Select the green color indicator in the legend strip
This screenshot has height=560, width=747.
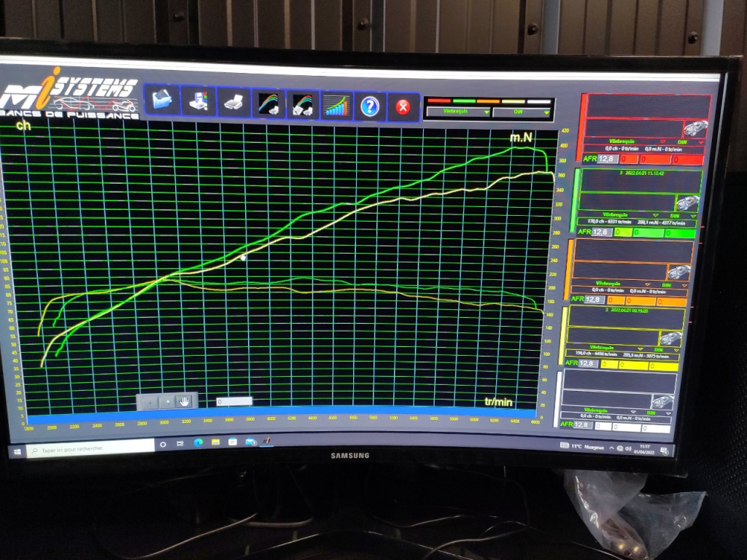pos(464,101)
